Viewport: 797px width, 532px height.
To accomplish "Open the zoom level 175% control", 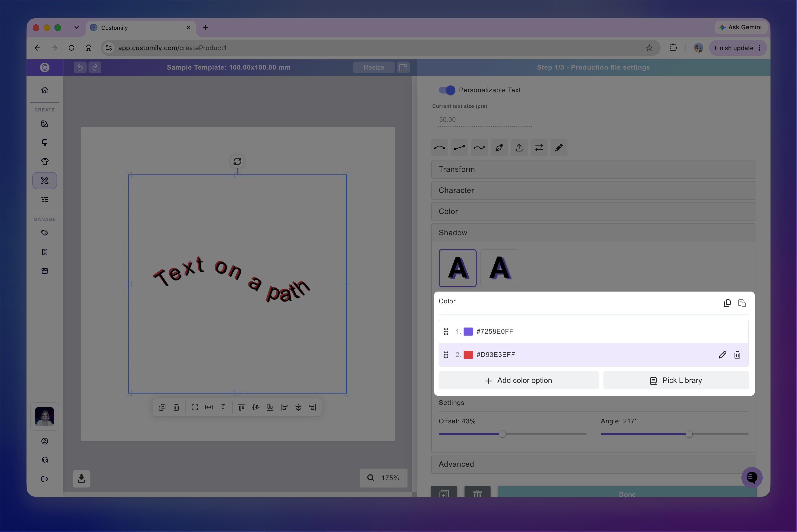I will tap(384, 478).
